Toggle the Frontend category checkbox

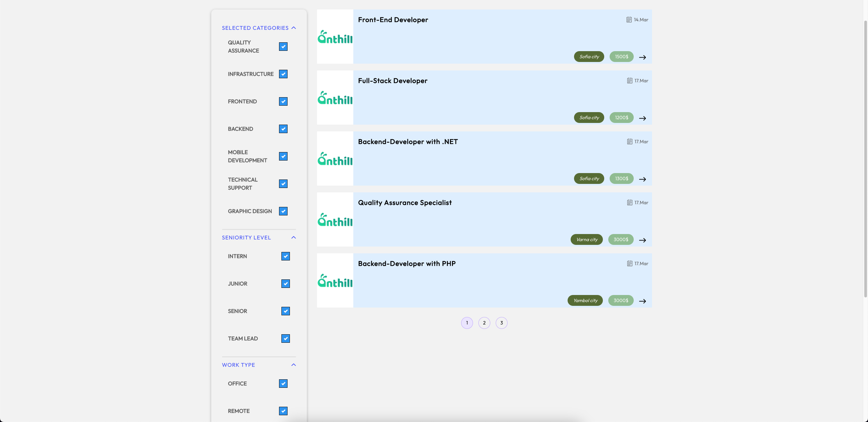[x=283, y=101]
